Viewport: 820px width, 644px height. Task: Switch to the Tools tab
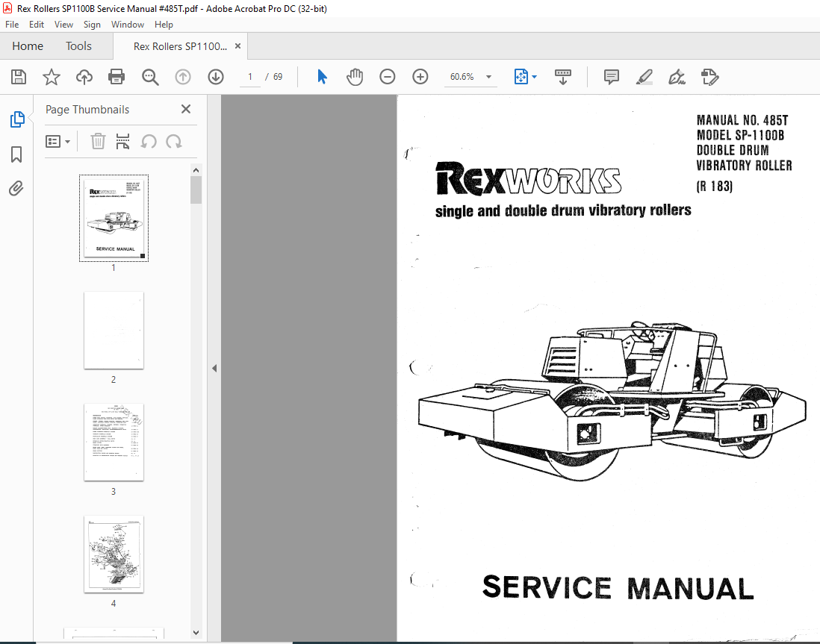(78, 46)
